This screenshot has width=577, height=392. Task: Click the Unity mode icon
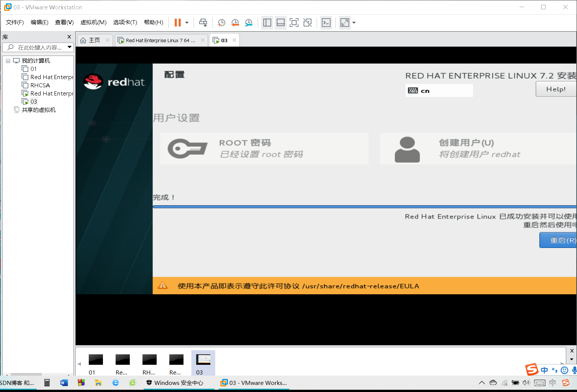click(307, 23)
